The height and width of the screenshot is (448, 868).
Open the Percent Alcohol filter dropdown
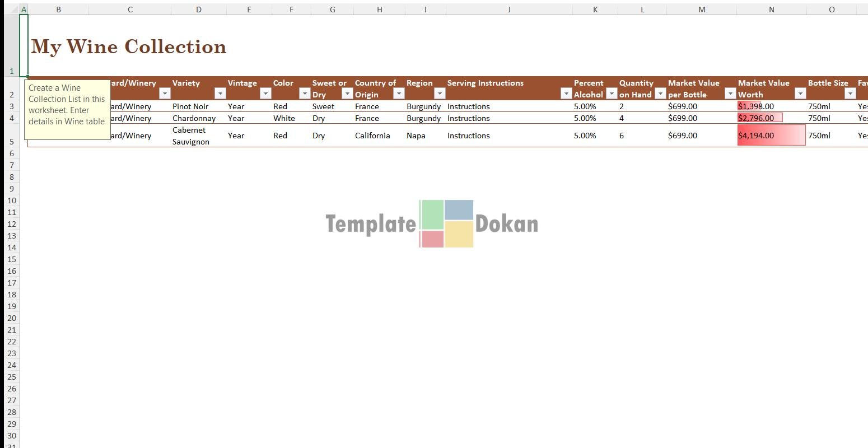(x=611, y=94)
